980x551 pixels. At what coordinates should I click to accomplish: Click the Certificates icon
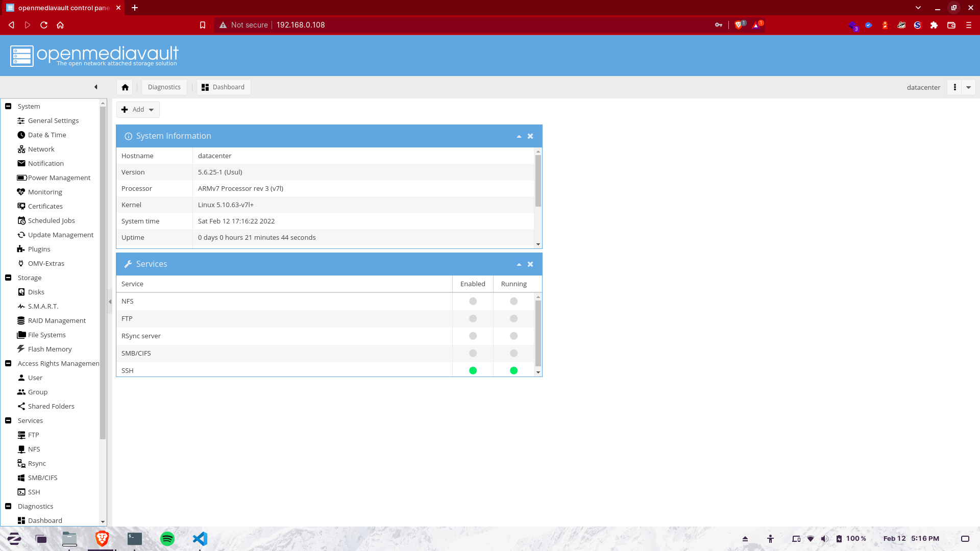21,206
